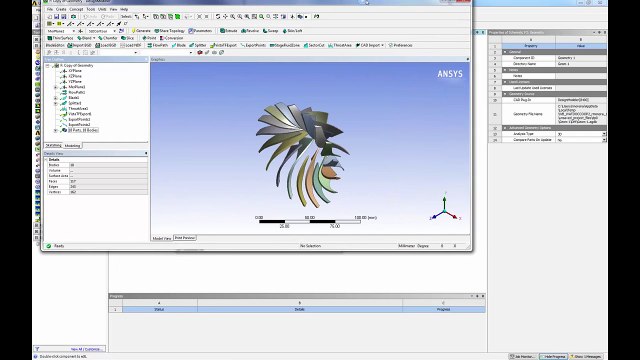
Task: Open the Create menu
Action: 61,9
